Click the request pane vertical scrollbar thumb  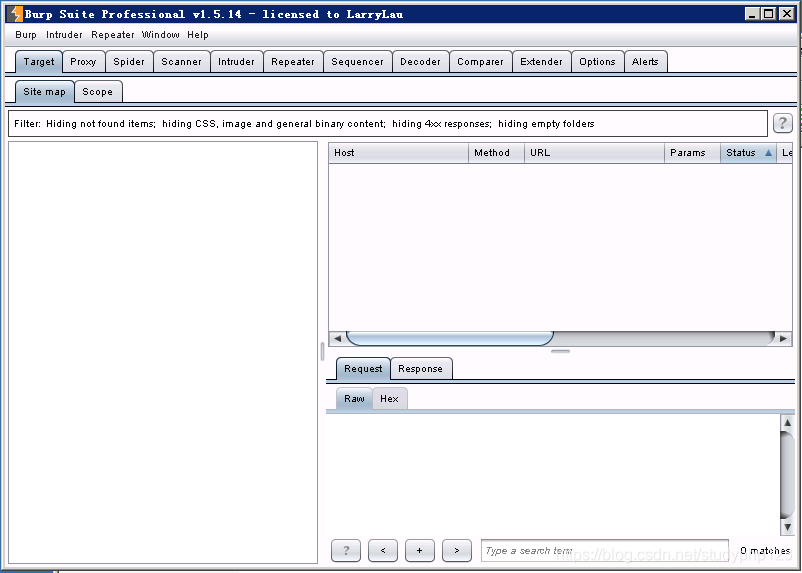tap(787, 475)
